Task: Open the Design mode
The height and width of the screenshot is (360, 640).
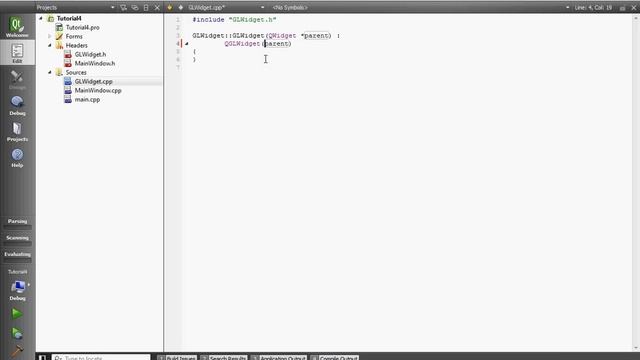Action: 17,80
